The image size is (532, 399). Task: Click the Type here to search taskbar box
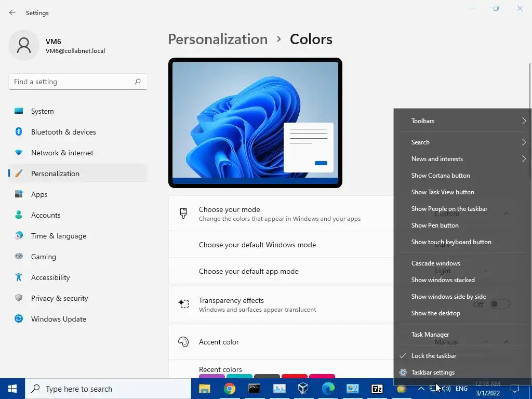pos(108,389)
